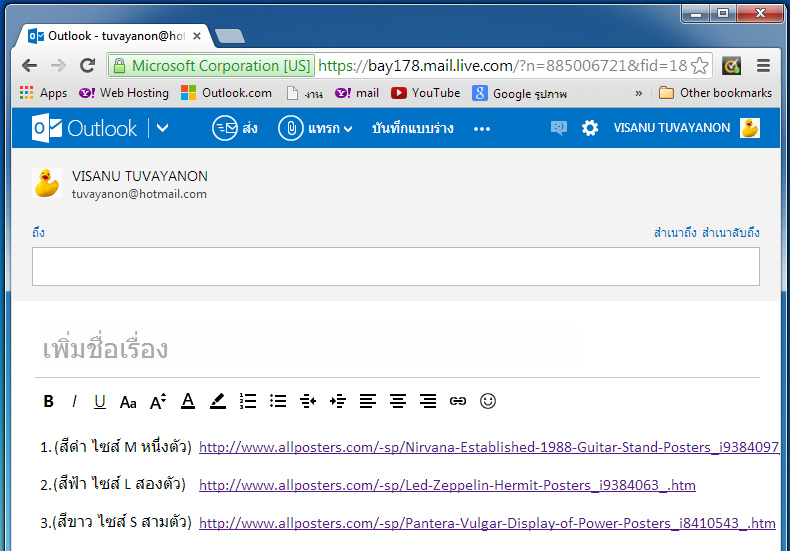Toggle underline text formatting
The height and width of the screenshot is (551, 790).
(x=100, y=401)
